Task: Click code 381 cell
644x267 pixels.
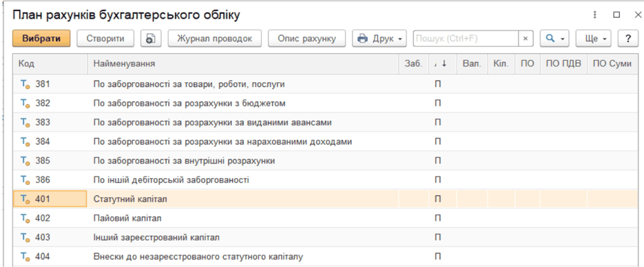Action: pos(50,84)
